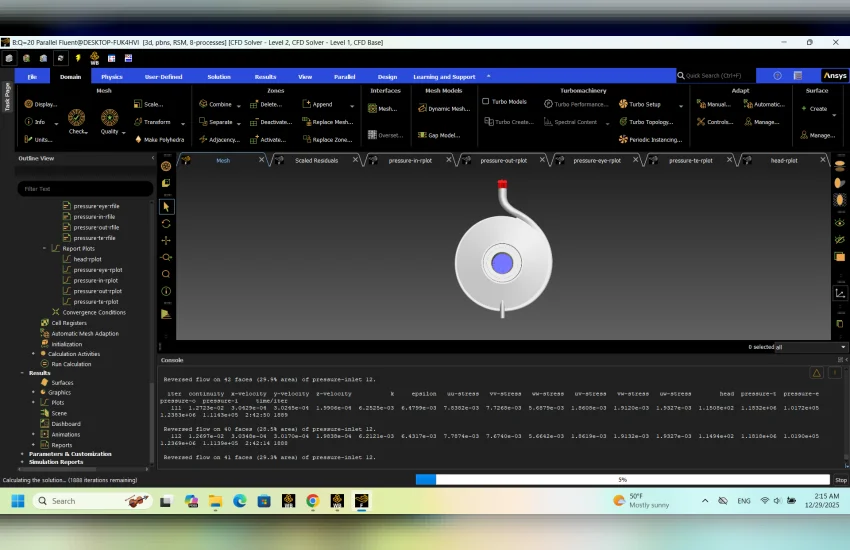Toggle the hide objects eye icon
This screenshot has width=850, height=550.
pyautogui.click(x=840, y=240)
